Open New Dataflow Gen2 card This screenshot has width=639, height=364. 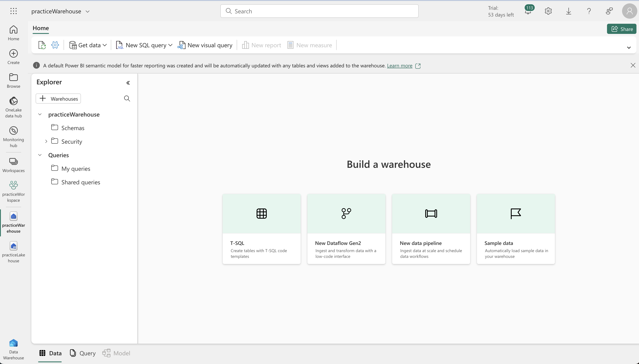tap(346, 229)
